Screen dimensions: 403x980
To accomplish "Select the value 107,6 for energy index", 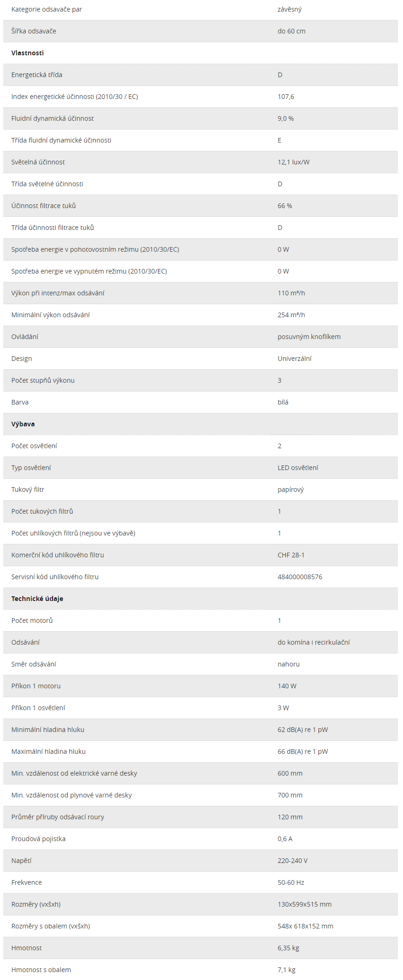I will pyautogui.click(x=286, y=97).
